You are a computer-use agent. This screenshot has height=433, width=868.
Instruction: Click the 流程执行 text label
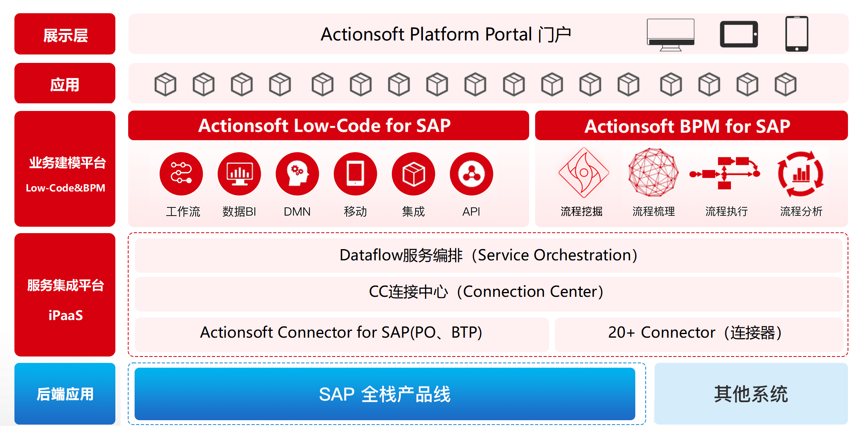tap(727, 211)
